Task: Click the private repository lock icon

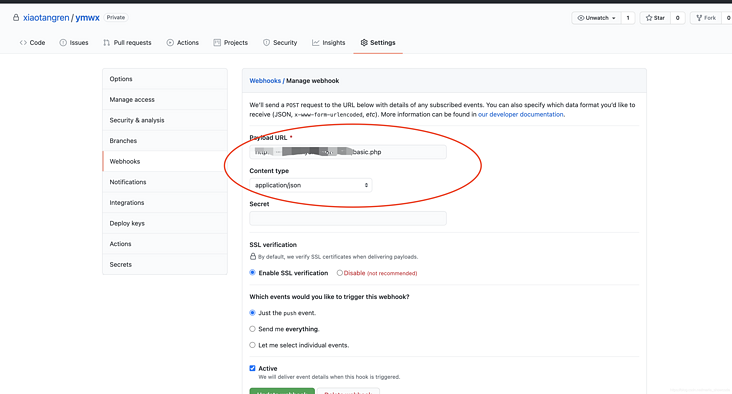Action: (x=16, y=18)
